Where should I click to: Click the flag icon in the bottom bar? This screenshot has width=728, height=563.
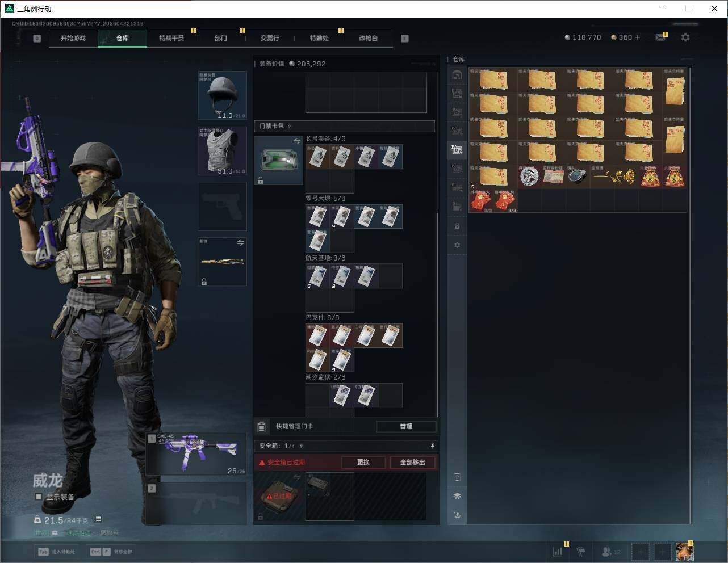581,552
